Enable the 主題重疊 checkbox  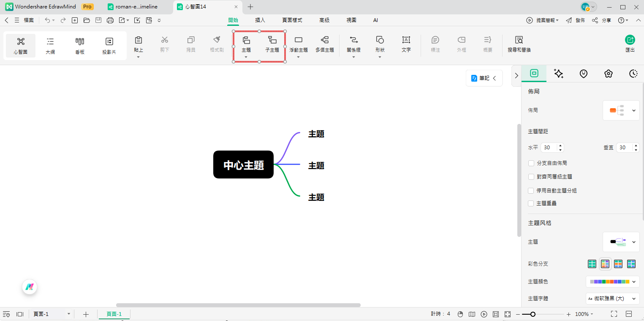click(x=531, y=203)
